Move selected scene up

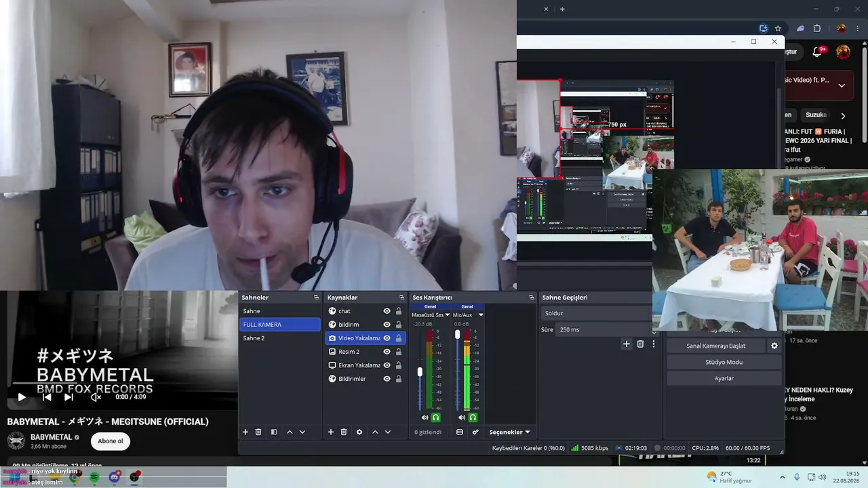[290, 432]
